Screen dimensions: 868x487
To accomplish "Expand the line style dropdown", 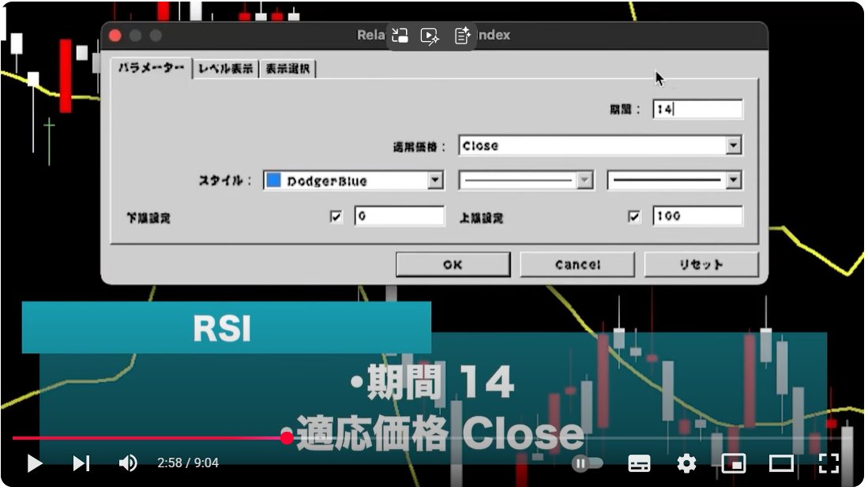I will [x=583, y=180].
